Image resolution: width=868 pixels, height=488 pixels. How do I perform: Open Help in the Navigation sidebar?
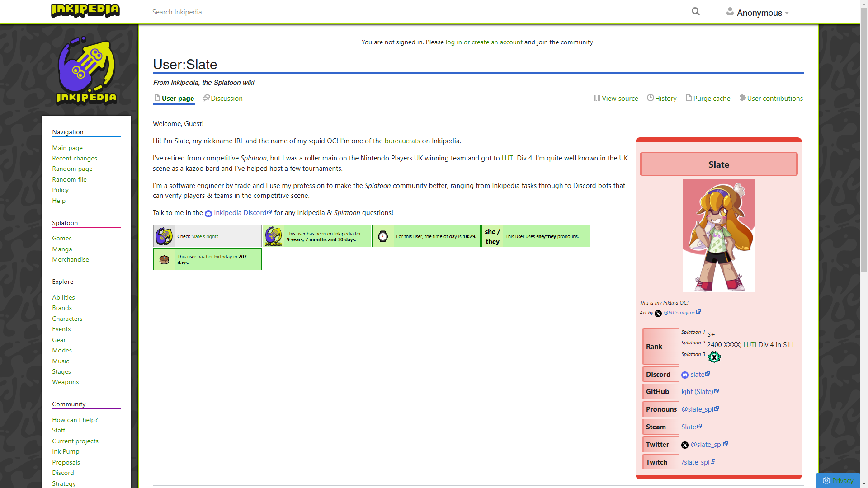59,201
